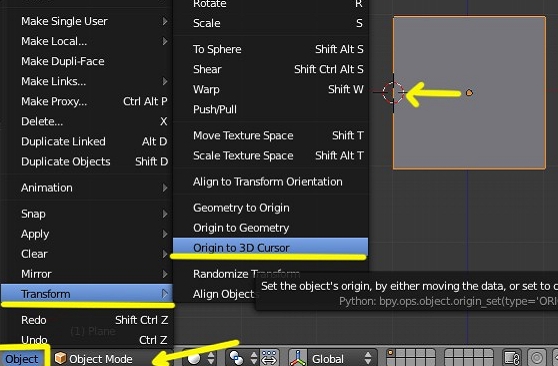The height and width of the screenshot is (366, 558).
Task: Expand the Transform submenu
Action: tap(87, 294)
